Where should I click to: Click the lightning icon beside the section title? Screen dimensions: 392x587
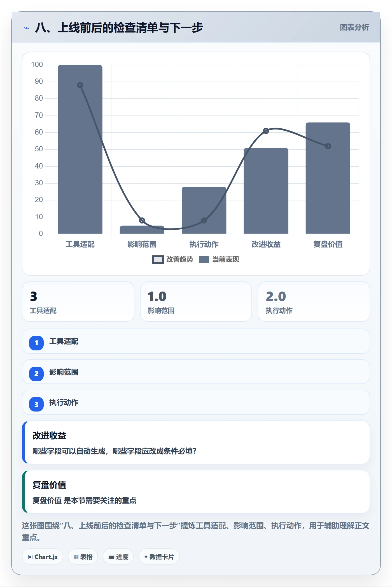(27, 28)
